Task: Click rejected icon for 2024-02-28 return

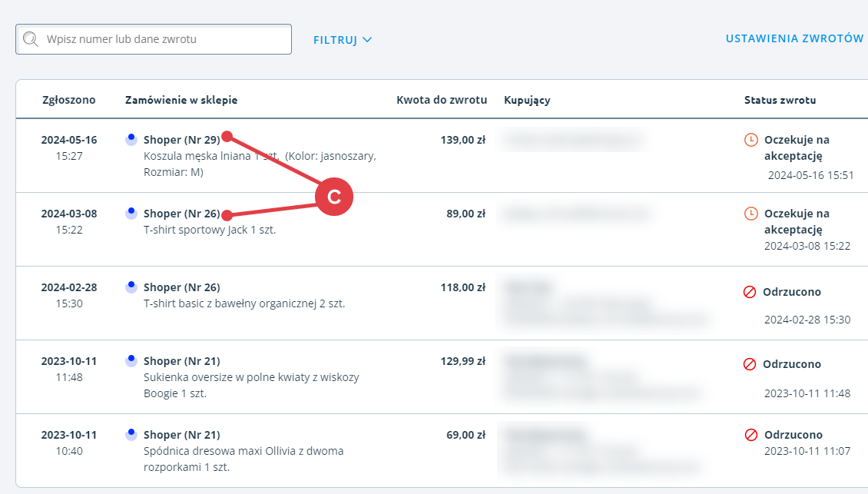Action: pos(750,292)
